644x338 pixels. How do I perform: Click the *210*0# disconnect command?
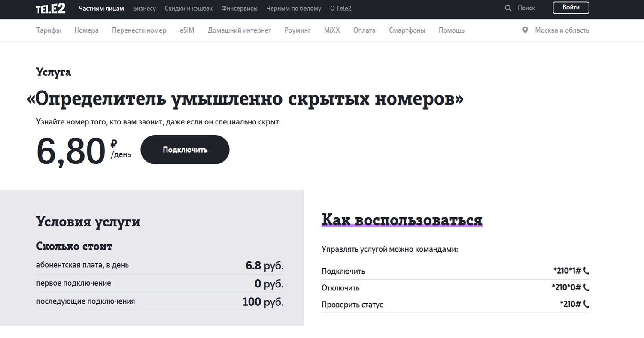[x=566, y=288]
